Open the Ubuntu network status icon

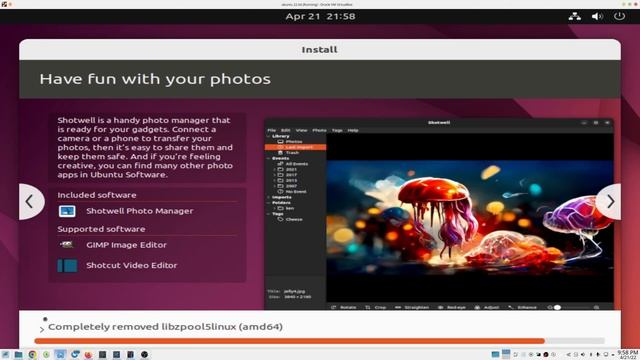(575, 16)
